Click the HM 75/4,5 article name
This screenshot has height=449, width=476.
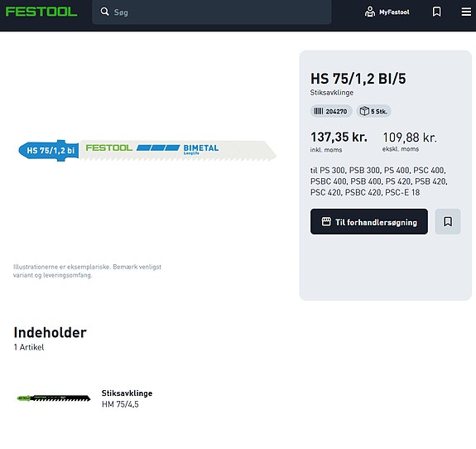tap(120, 404)
